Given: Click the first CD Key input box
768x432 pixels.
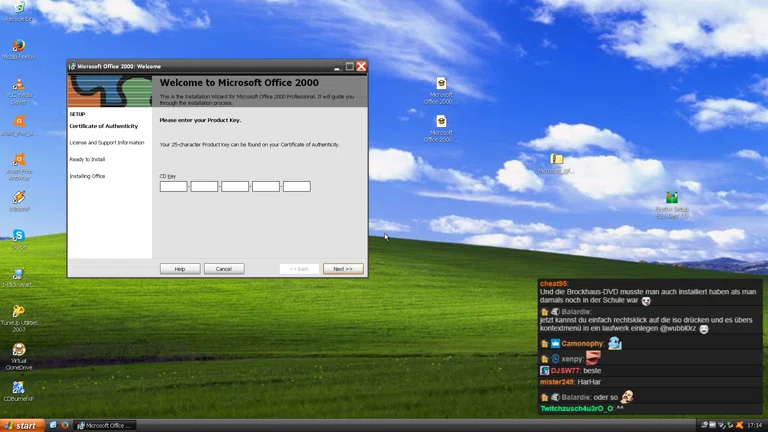Looking at the screenshot, I should pos(173,186).
